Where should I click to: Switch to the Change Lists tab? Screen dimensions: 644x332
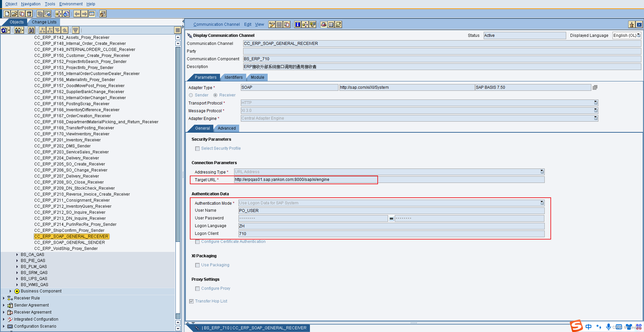coord(44,22)
